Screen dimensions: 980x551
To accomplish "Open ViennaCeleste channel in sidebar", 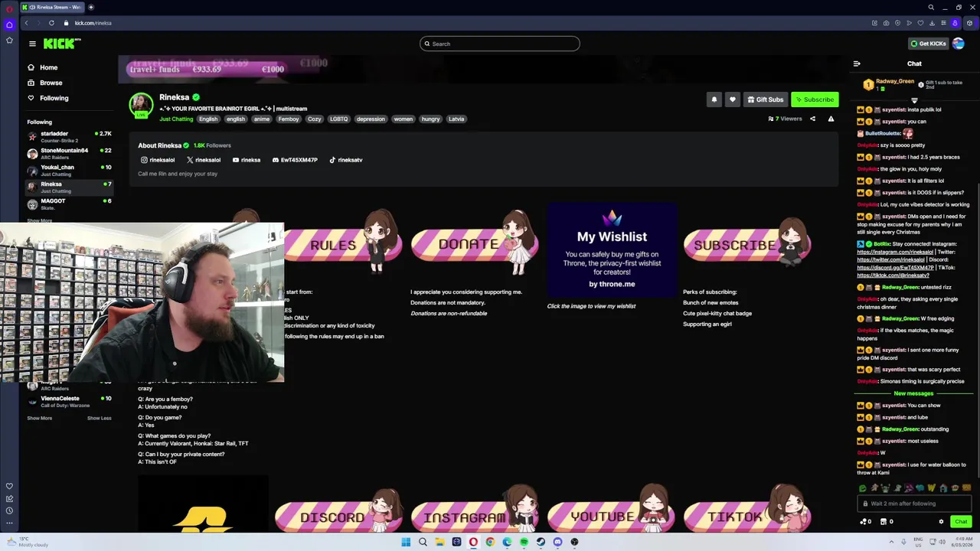I will pos(69,401).
